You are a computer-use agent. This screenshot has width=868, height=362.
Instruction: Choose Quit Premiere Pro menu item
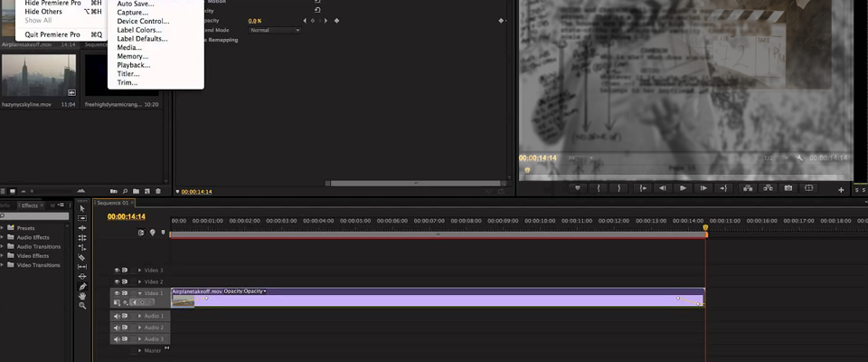(x=62, y=34)
